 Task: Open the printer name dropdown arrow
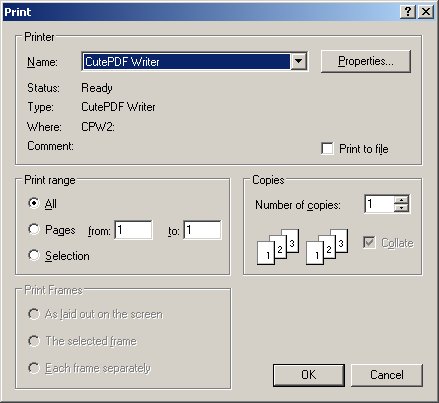(299, 61)
